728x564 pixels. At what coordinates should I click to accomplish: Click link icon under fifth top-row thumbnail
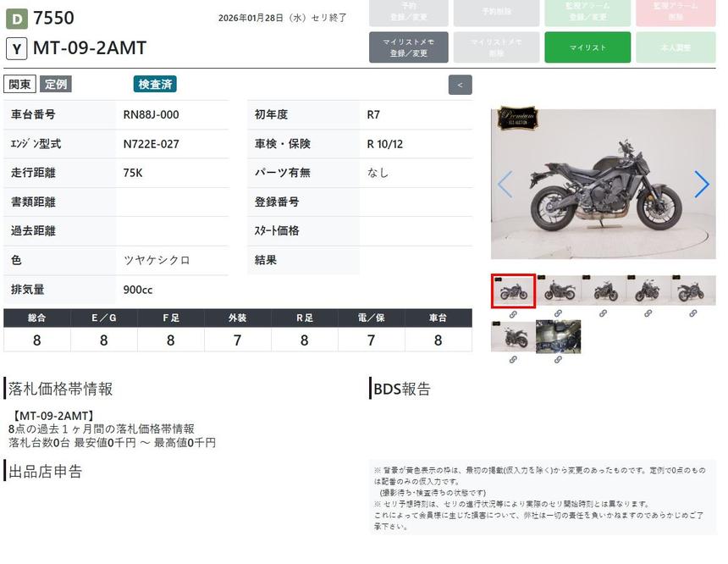(692, 313)
